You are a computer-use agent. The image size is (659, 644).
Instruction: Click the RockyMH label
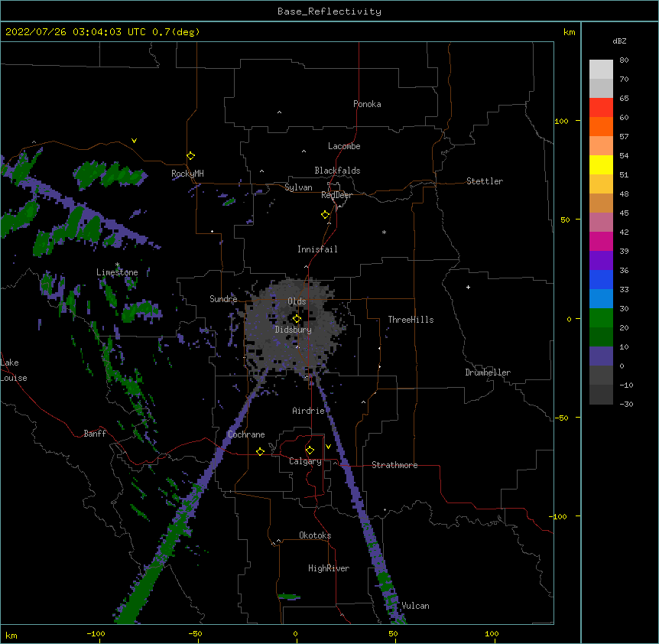click(187, 174)
